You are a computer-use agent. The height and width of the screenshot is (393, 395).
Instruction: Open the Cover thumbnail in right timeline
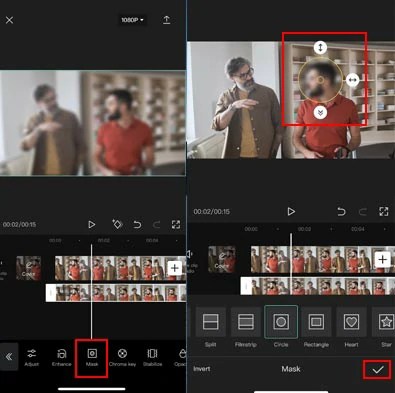point(222,259)
